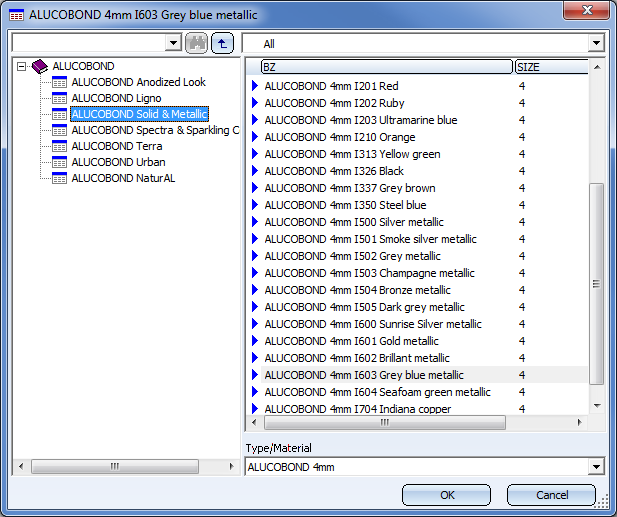Click the up-one-level arrow icon
The image size is (617, 517).
[x=222, y=43]
